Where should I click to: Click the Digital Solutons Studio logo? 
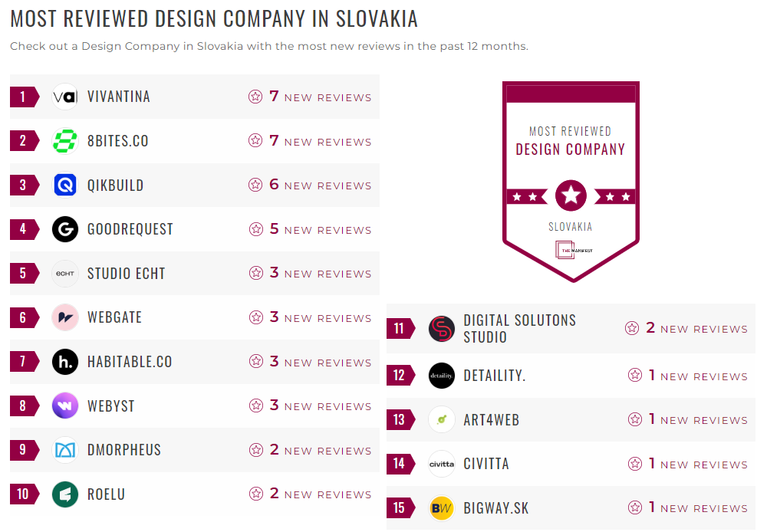(x=441, y=328)
